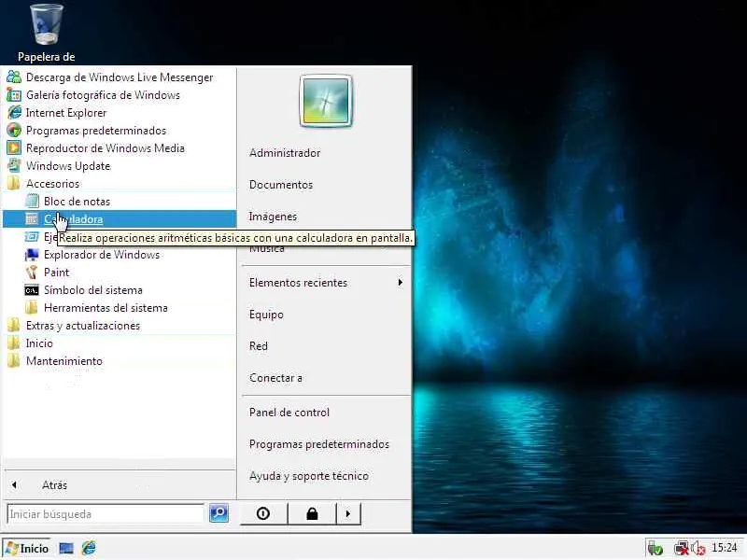Click the security shield tray icon
The width and height of the screenshot is (747, 560).
655,549
